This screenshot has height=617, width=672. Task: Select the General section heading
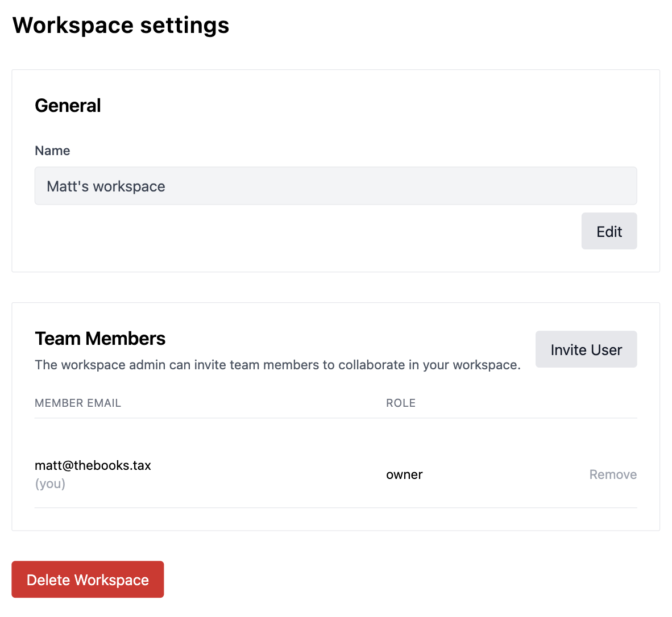pos(68,106)
